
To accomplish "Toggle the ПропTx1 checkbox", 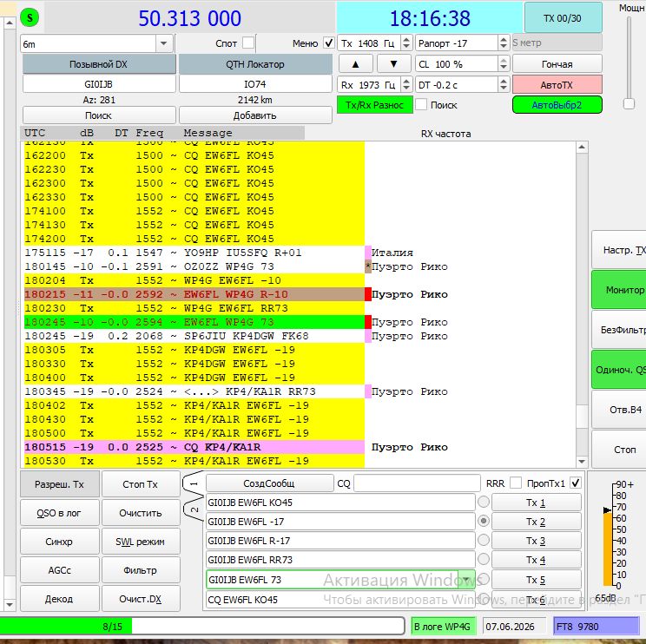I will [x=576, y=483].
